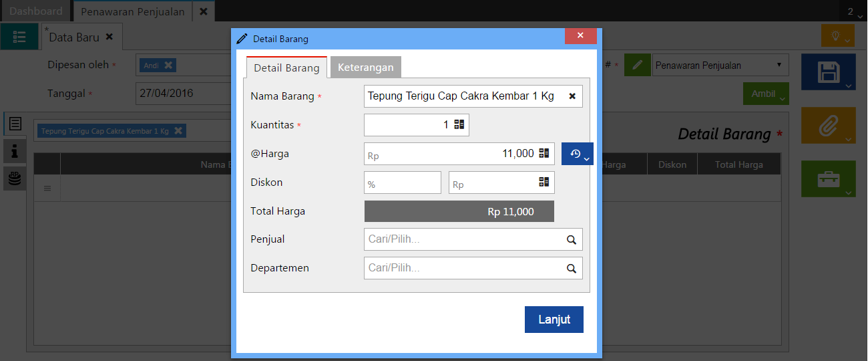Viewport: 868px width, 361px height.
Task: Click search icon in Penjual field
Action: (x=572, y=239)
